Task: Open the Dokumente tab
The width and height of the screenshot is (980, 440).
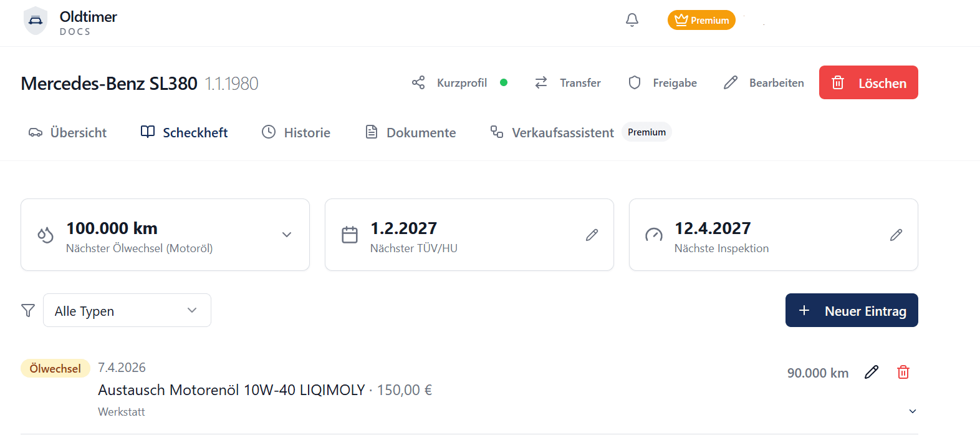Action: point(410,132)
